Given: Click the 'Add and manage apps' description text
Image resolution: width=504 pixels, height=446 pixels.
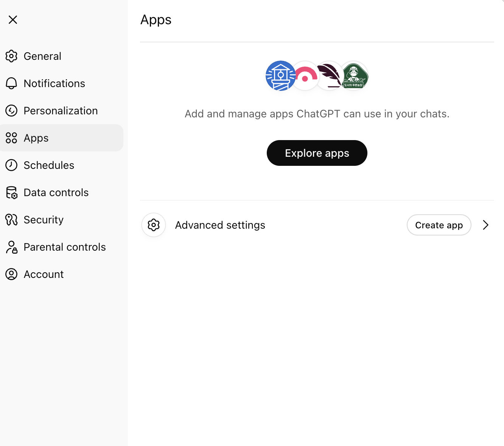Looking at the screenshot, I should click(x=317, y=114).
